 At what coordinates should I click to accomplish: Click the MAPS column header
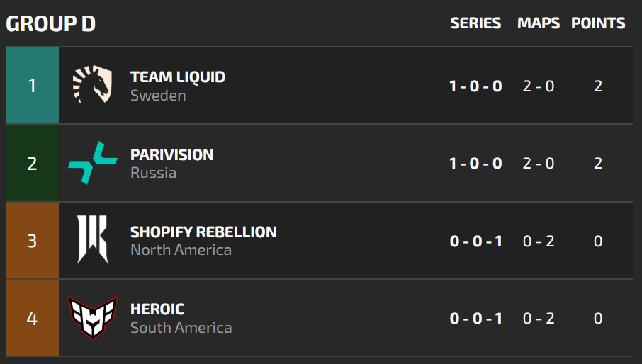click(x=539, y=23)
